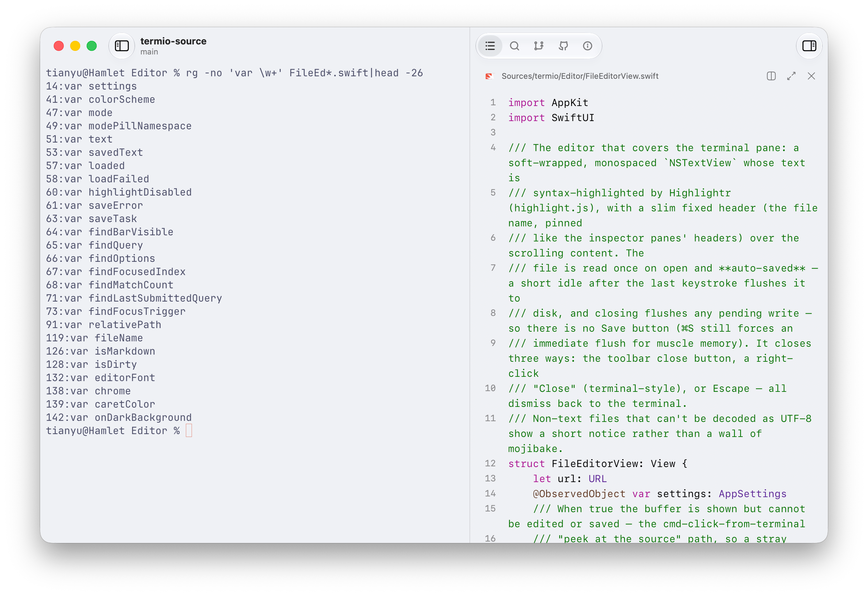Image resolution: width=868 pixels, height=596 pixels.
Task: Click 'let url: URL' on line 13
Action: [x=570, y=479]
